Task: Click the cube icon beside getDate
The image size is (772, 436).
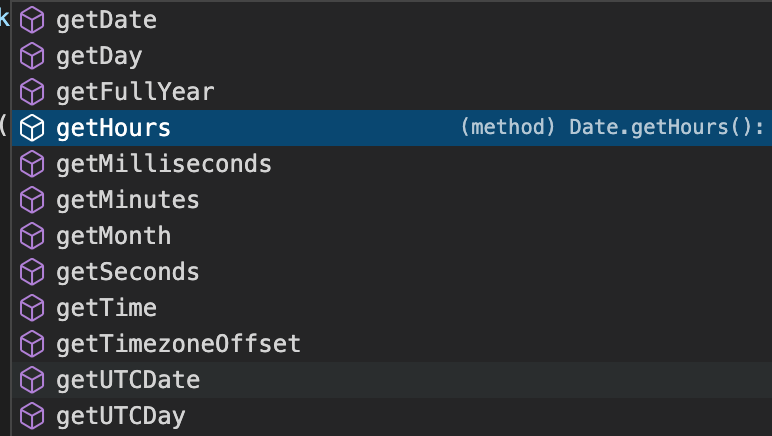Action: coord(32,20)
